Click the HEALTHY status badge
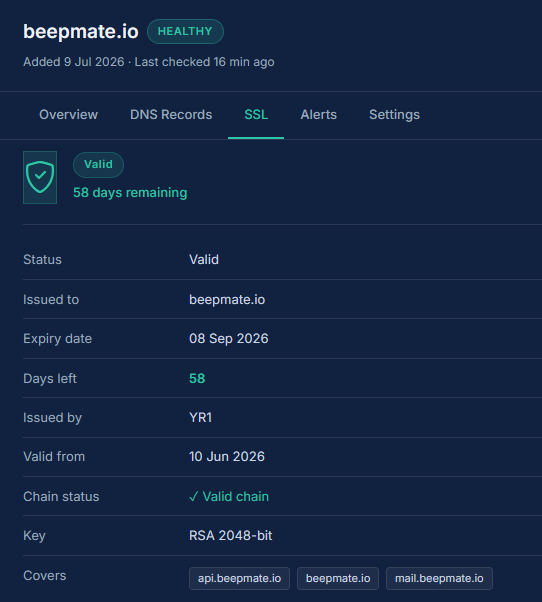 (x=185, y=31)
